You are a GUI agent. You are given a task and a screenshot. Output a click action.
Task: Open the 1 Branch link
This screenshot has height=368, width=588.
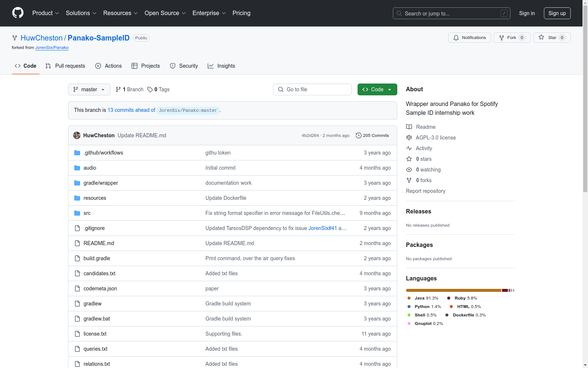point(129,89)
